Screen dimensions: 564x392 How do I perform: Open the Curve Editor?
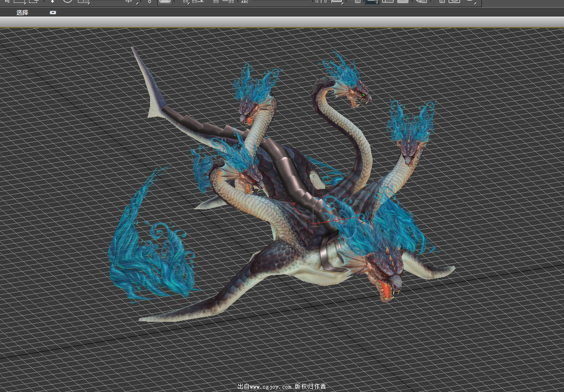(x=388, y=1)
